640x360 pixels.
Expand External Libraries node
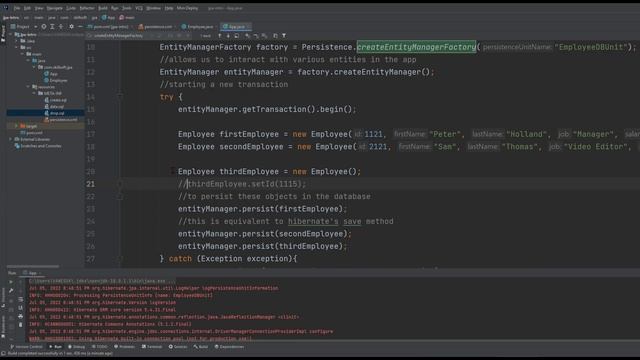(x=11, y=139)
